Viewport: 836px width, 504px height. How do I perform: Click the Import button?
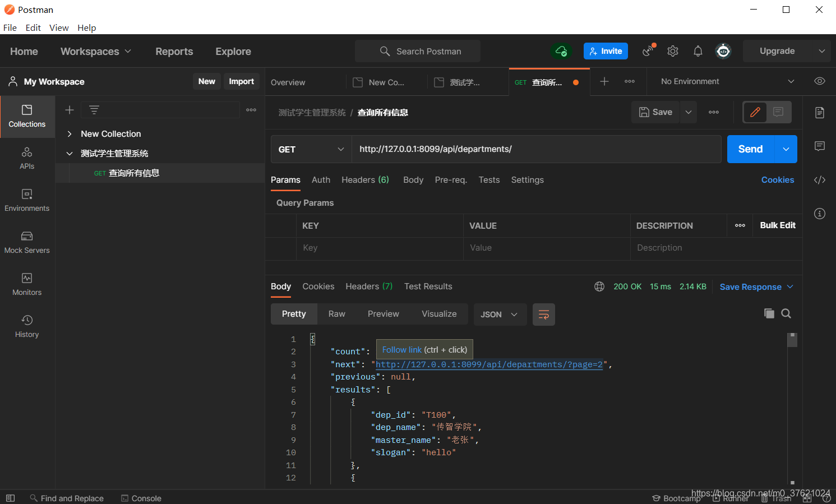pos(241,81)
